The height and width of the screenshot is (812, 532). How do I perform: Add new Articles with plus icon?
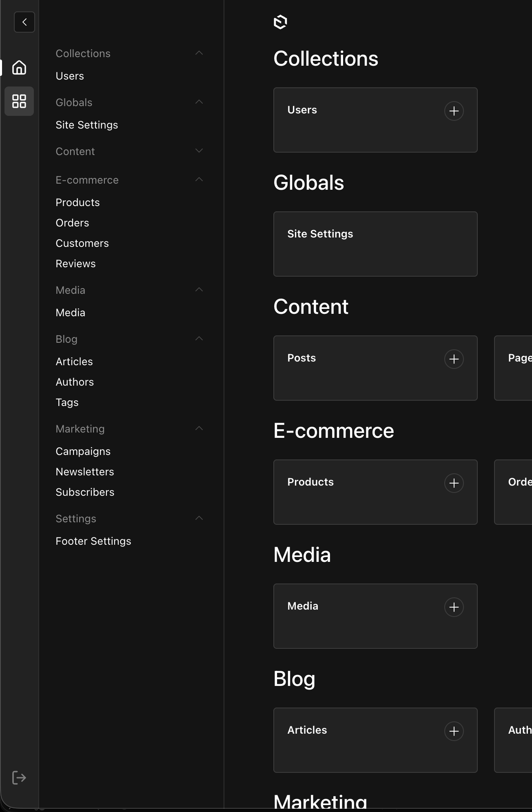pos(454,731)
